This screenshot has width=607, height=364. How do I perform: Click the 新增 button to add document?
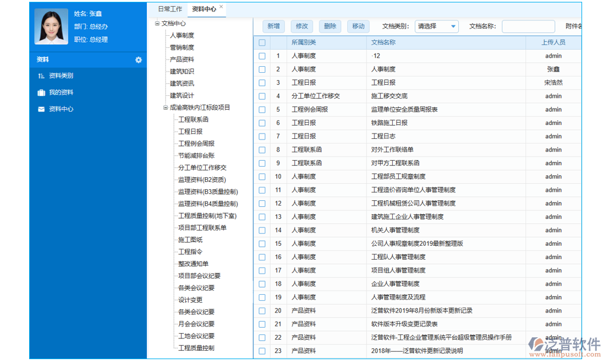(x=273, y=27)
